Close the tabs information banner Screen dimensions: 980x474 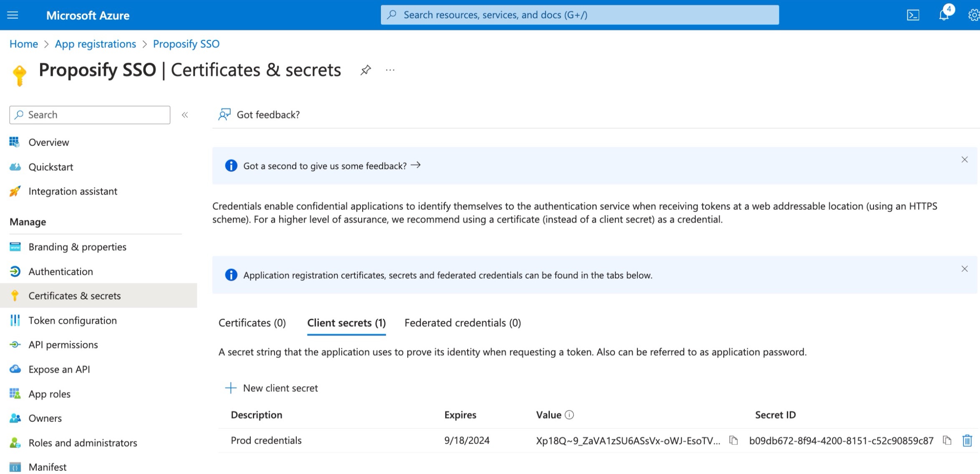(964, 269)
